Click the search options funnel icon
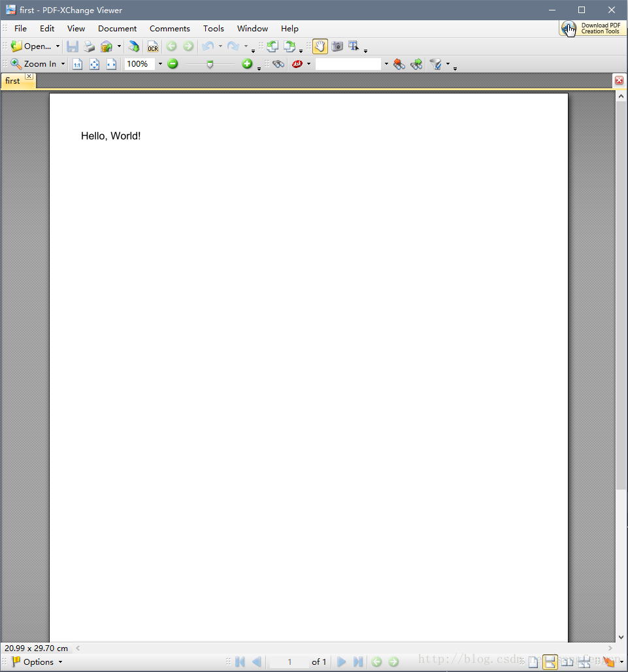The image size is (628, 672). coord(436,64)
